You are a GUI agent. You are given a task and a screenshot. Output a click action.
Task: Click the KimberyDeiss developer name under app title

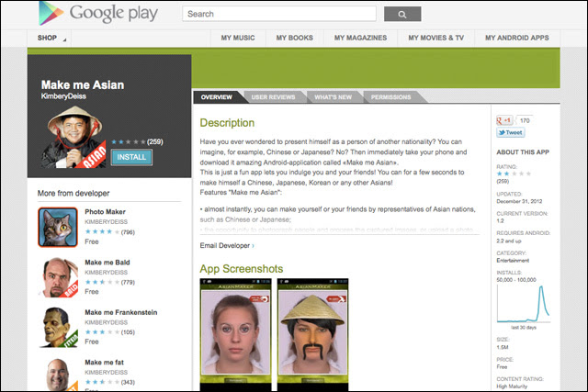coord(63,96)
